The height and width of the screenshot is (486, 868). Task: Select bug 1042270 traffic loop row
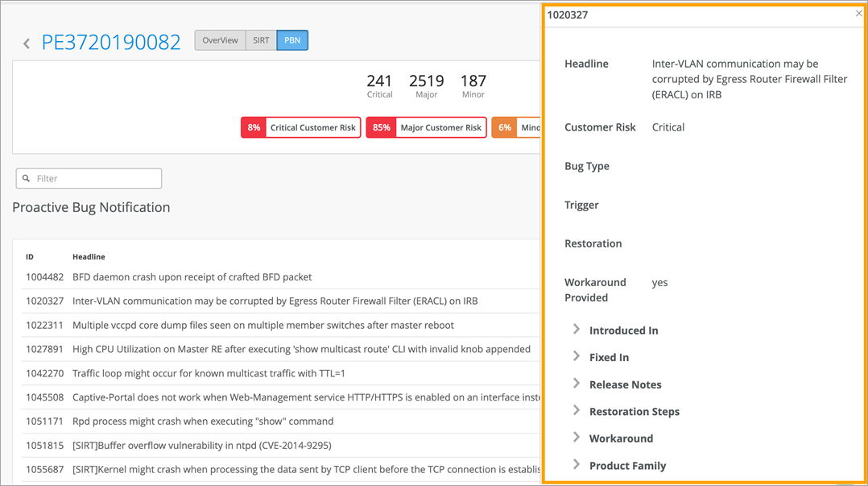coord(281,373)
